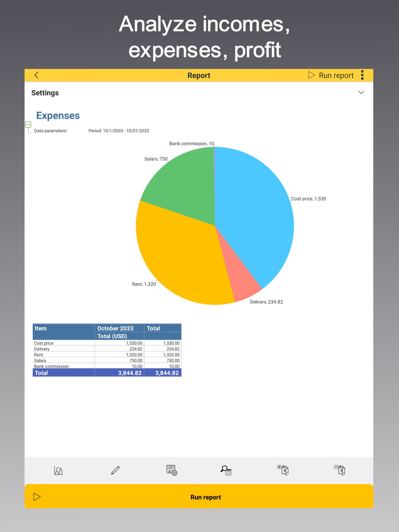
Task: Click play icon in bottom yellow bar
Action: click(x=37, y=497)
